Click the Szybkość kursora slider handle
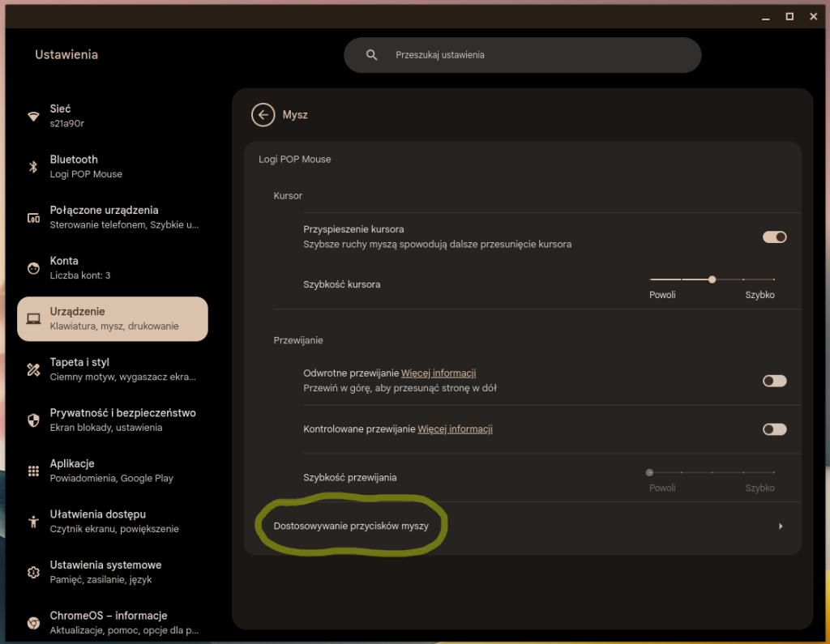This screenshot has width=830, height=644. click(x=712, y=279)
